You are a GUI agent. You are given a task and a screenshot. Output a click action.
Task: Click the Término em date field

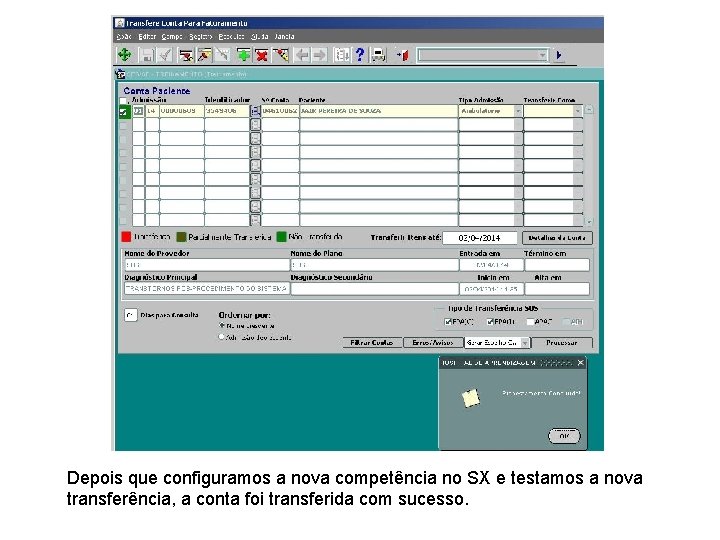coord(557,265)
